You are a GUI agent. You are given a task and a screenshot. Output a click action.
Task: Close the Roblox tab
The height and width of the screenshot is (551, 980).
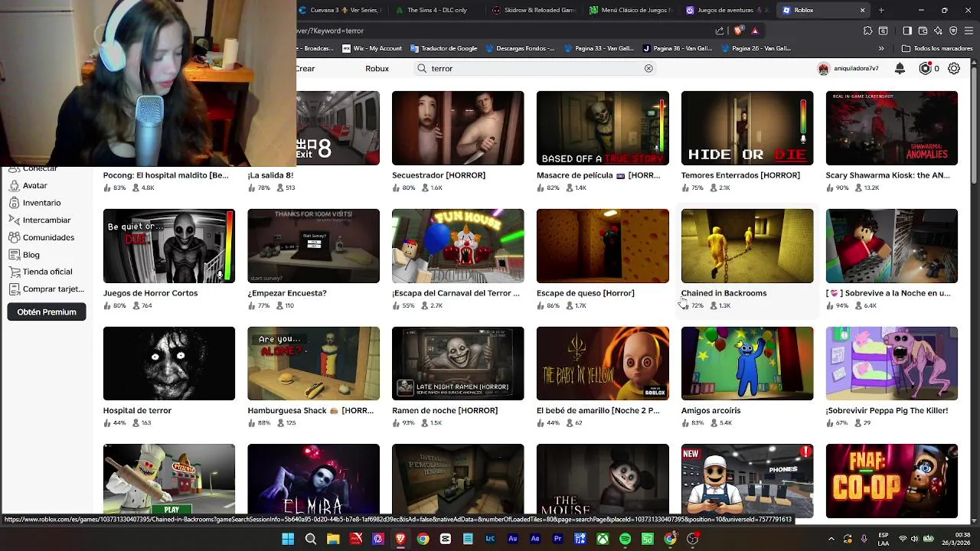(862, 10)
